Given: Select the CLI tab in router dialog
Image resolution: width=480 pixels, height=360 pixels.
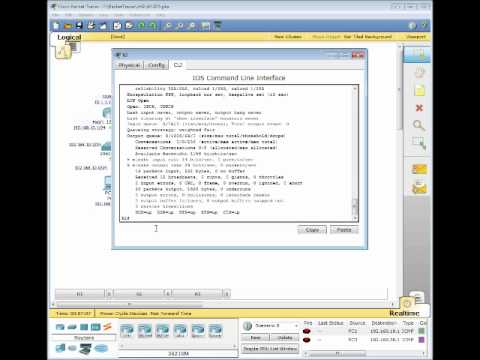Looking at the screenshot, I should point(178,65).
